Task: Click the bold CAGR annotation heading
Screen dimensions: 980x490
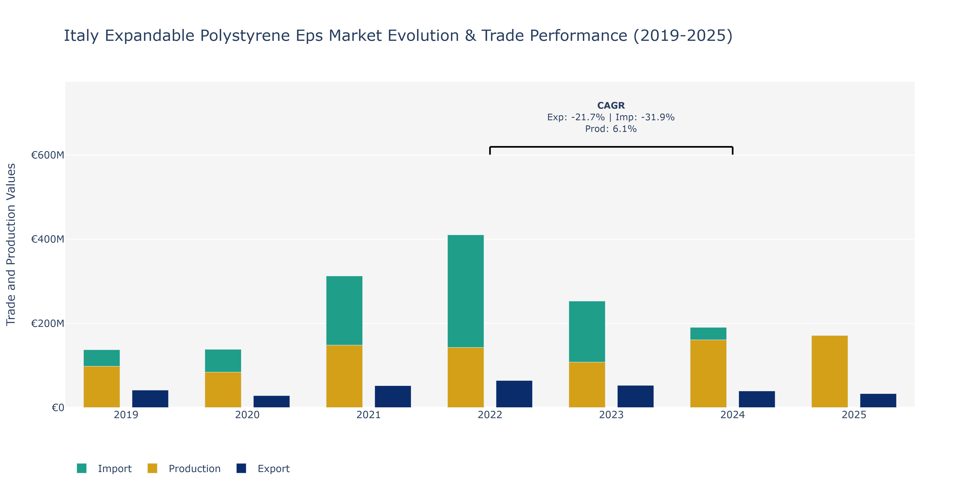Action: 611,105
